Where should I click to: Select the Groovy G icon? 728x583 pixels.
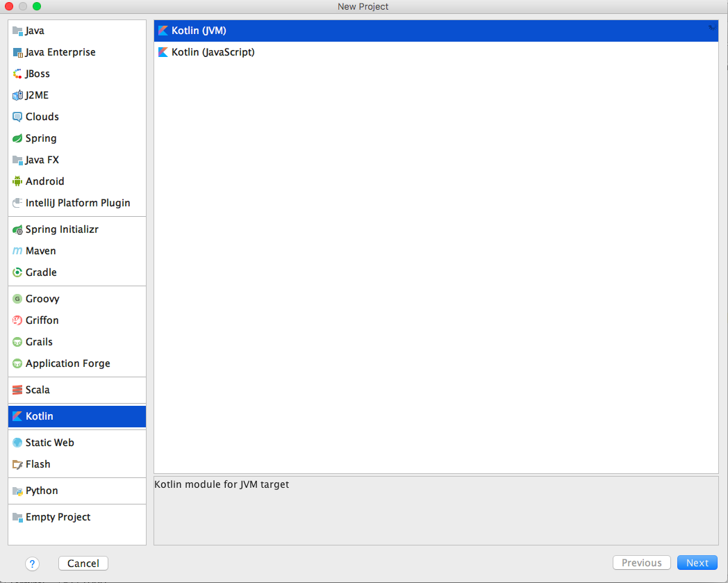17,299
